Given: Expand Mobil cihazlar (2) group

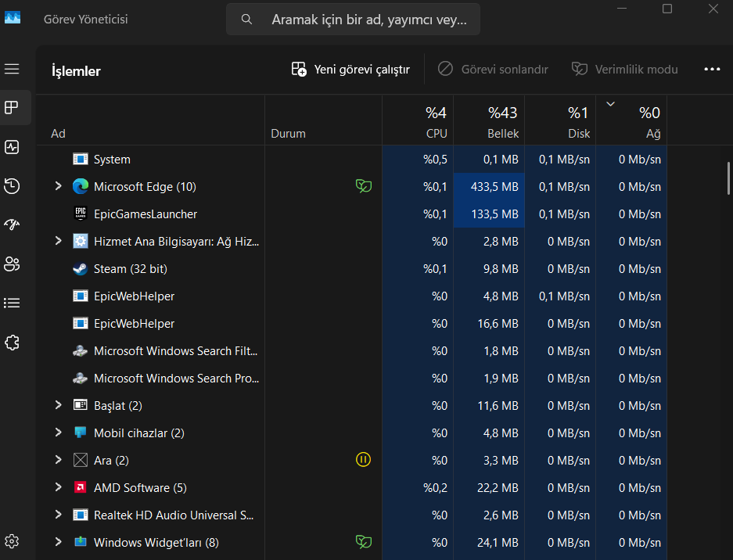Looking at the screenshot, I should 59,433.
